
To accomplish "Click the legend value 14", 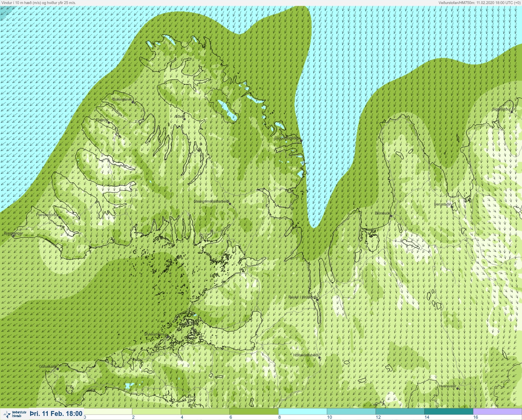I will [427, 418].
